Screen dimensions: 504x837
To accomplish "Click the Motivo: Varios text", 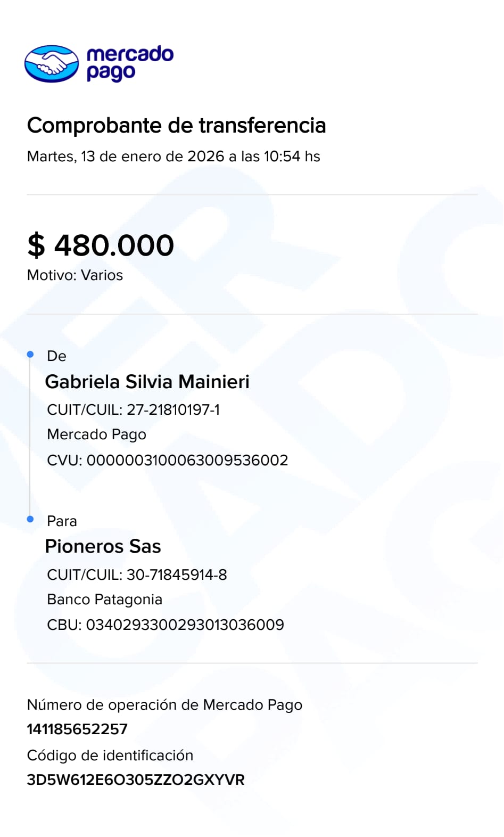I will click(x=75, y=275).
